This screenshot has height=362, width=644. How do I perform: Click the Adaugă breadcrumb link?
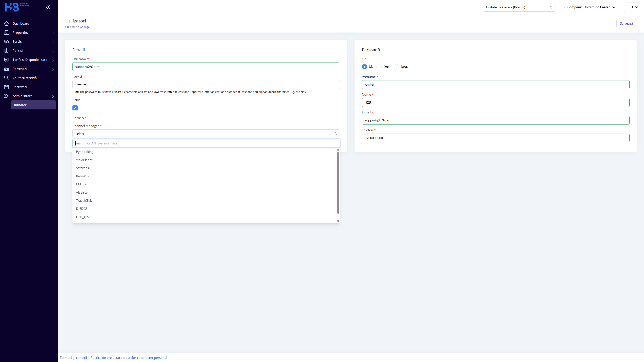(x=85, y=27)
